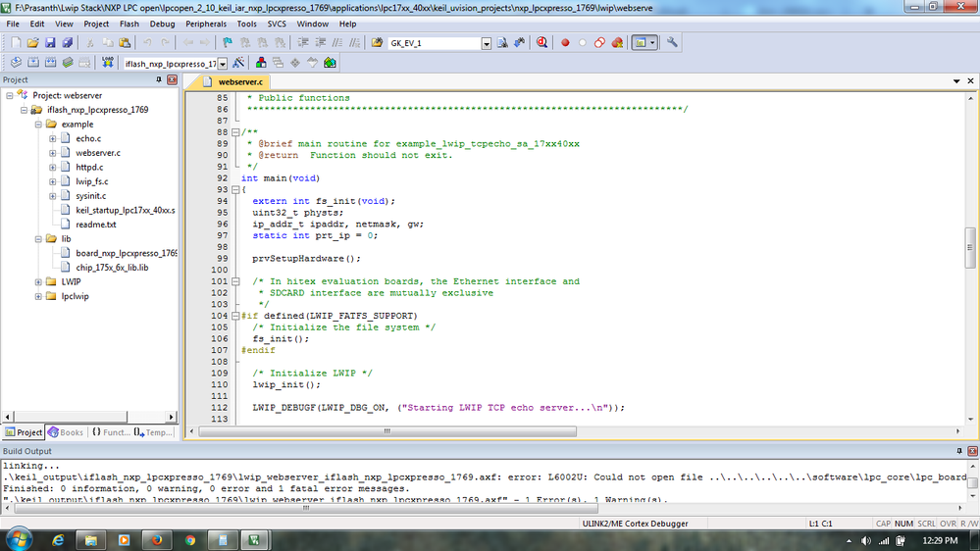Toggle pin on the Build Output pane
This screenshot has width=980, height=551.
pos(959,450)
